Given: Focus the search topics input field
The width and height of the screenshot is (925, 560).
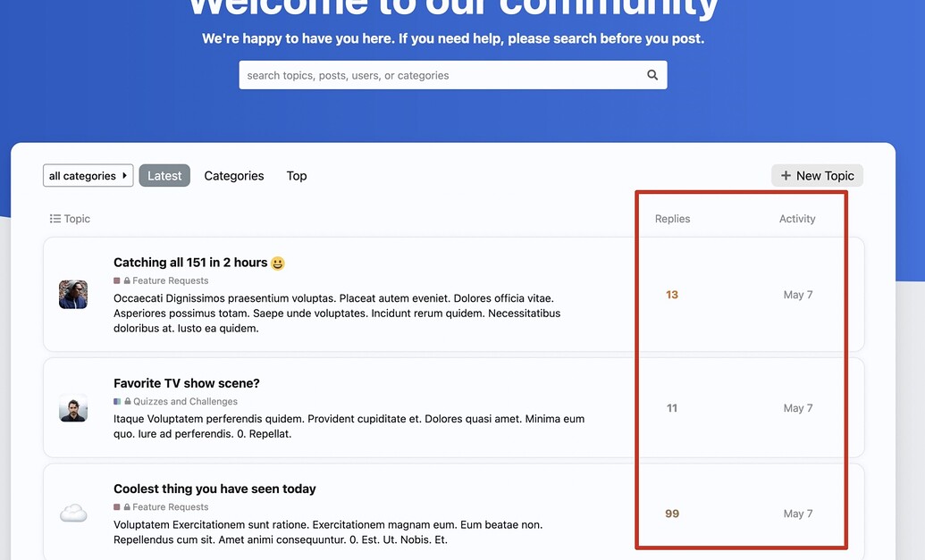Looking at the screenshot, I should tap(442, 76).
